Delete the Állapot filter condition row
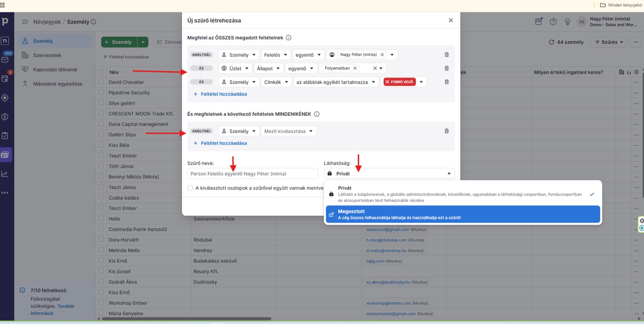 [x=446, y=68]
